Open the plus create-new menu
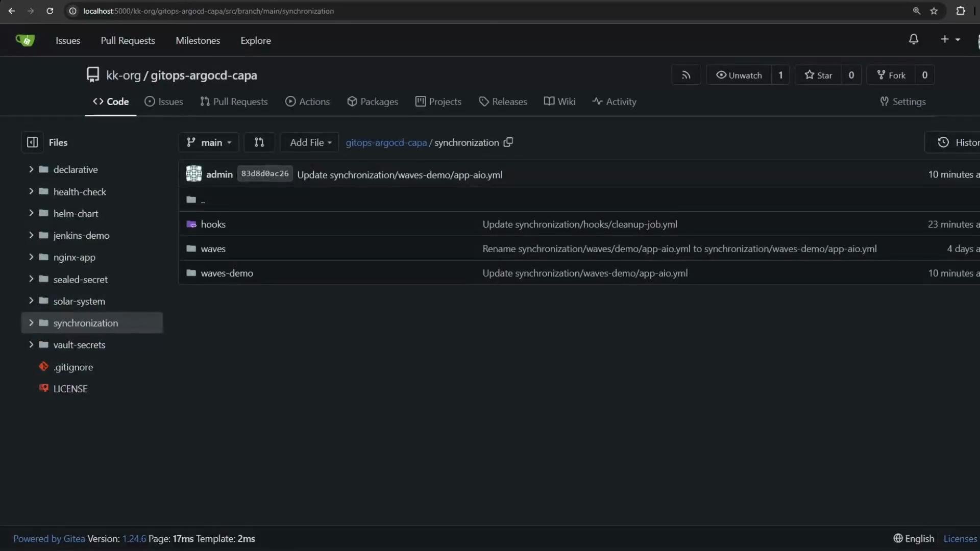The image size is (980, 551). coord(950,39)
